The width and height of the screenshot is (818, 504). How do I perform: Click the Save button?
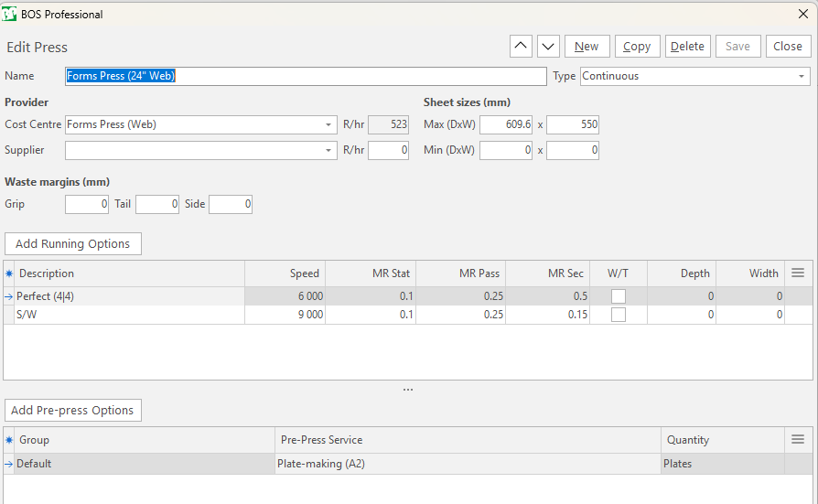pos(737,47)
